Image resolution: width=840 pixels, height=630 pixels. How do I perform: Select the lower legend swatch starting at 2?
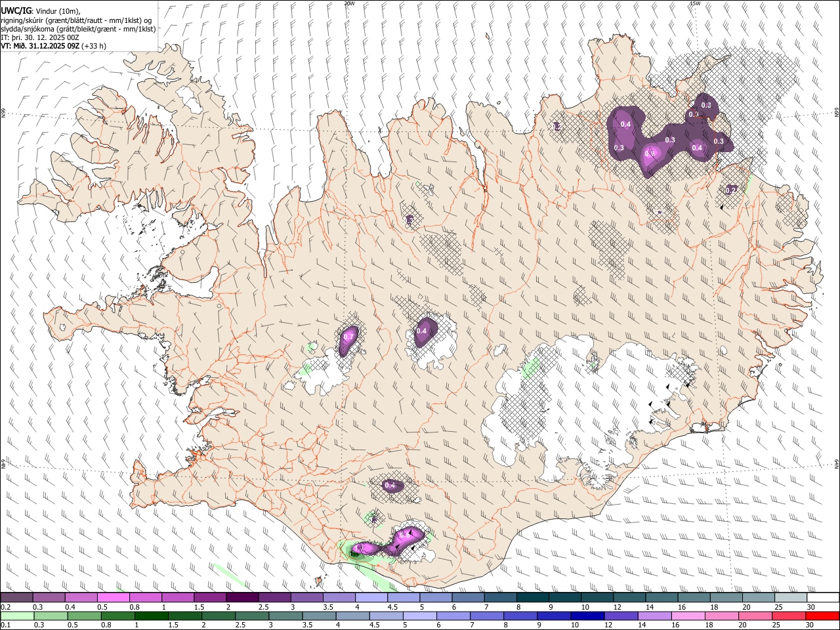tap(219, 616)
